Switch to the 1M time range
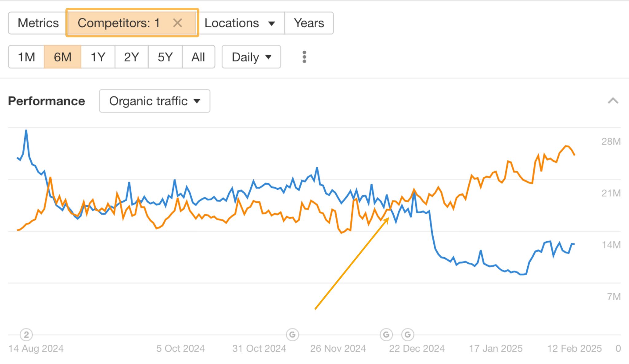The height and width of the screenshot is (364, 629). 26,57
